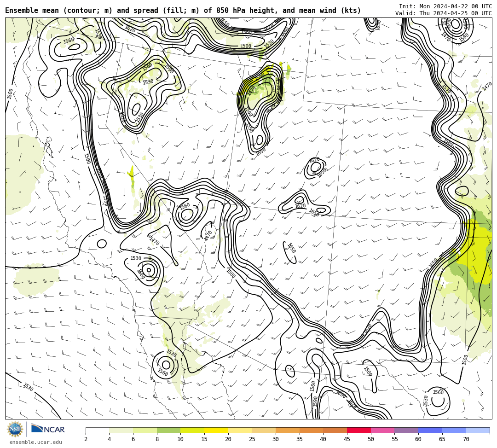Click the legend tick label '2'
The height and width of the screenshot is (448, 497).
pos(86,439)
